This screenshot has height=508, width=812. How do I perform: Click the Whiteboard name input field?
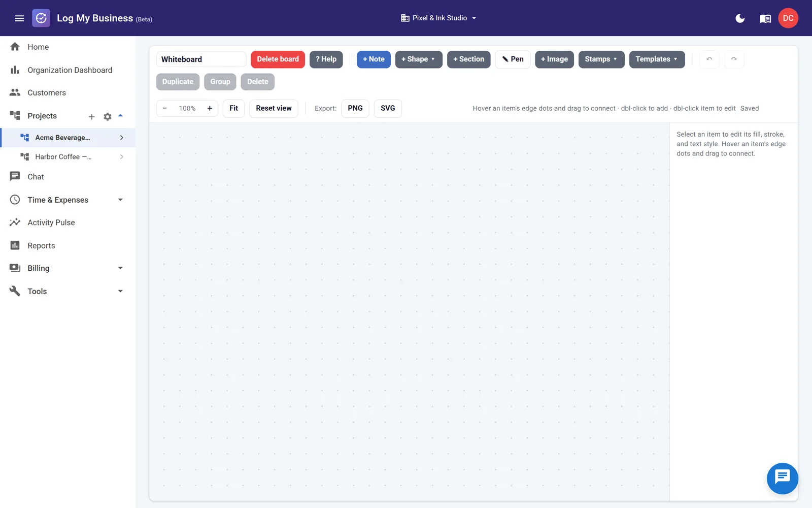(x=201, y=59)
